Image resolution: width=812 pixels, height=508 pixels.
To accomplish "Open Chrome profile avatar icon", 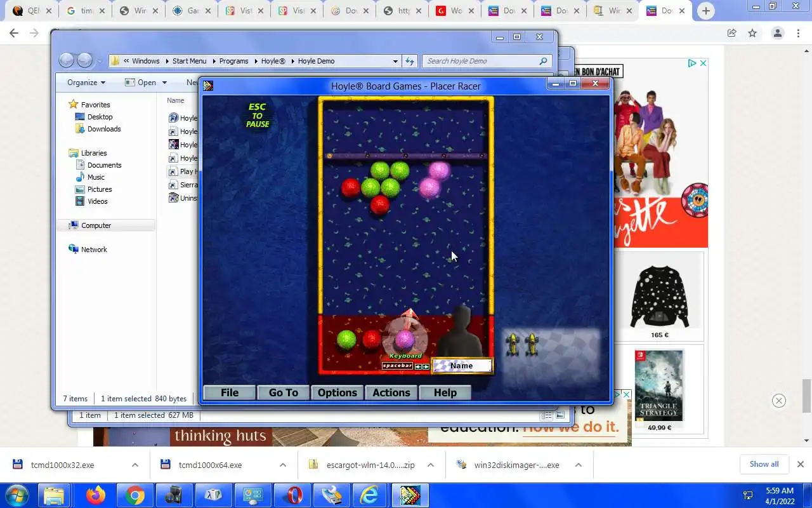I will tap(777, 33).
